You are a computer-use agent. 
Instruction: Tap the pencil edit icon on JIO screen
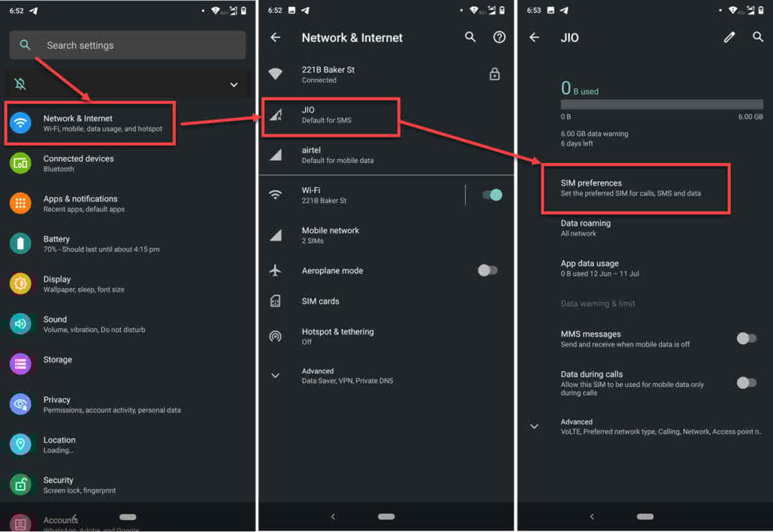(729, 37)
